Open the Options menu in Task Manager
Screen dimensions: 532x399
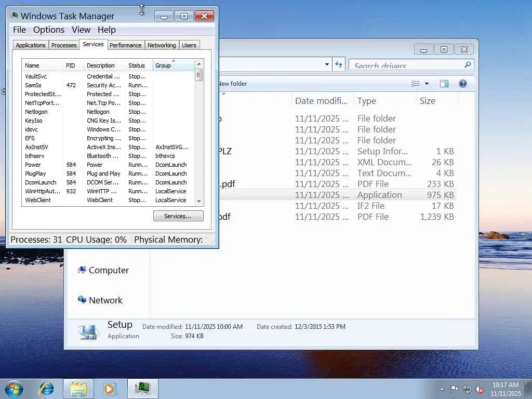[49, 30]
